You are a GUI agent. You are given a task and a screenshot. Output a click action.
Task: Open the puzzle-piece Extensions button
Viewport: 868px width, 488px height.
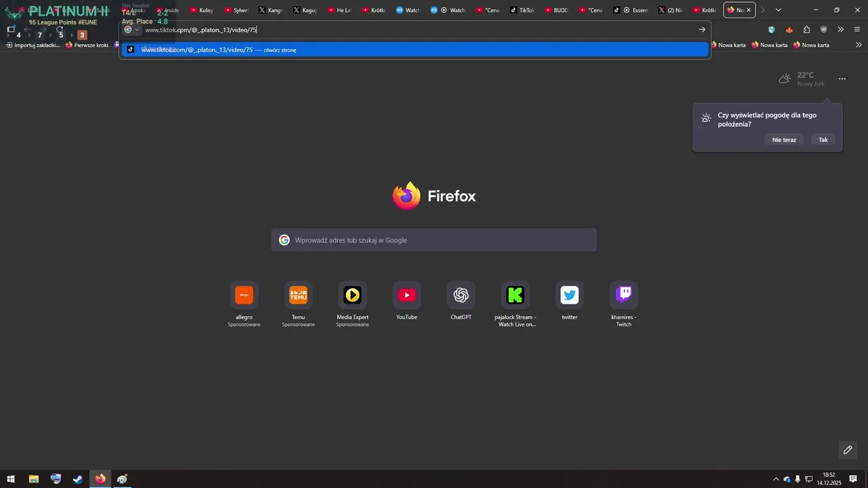(806, 29)
